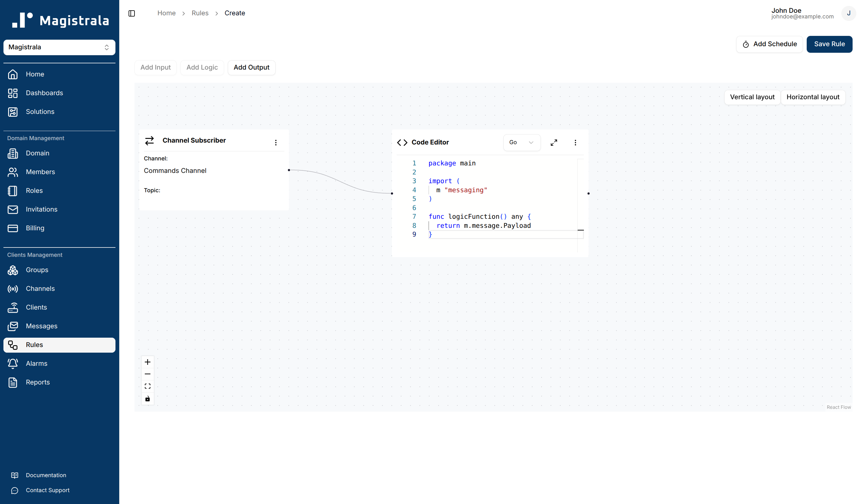
Task: Open the Clients router icon
Action: [x=13, y=307]
